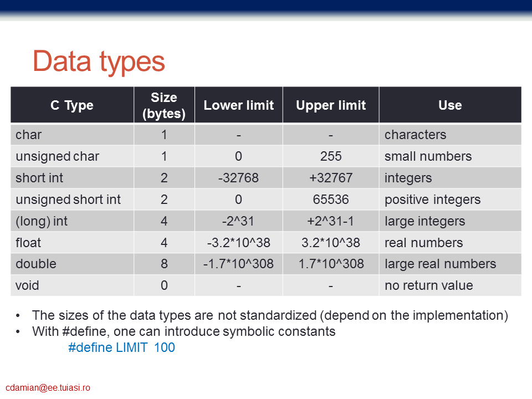
Task: Click the bullet about sizes not standardized
Action: tap(270, 315)
